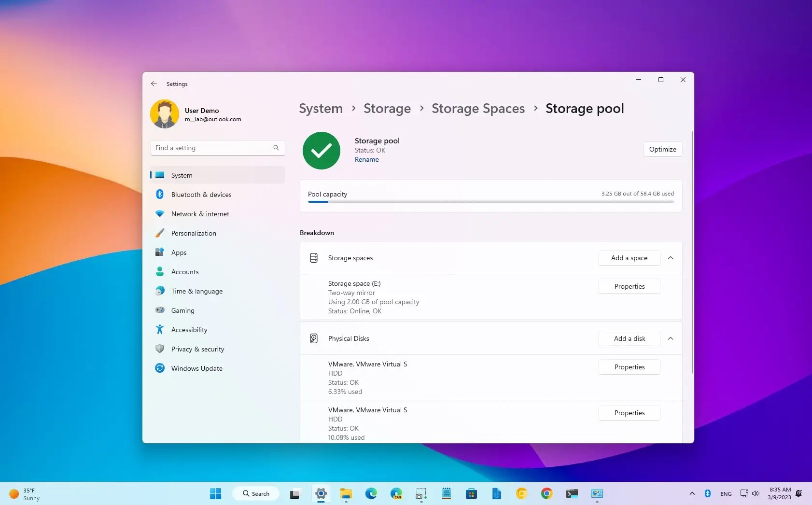Collapse the Storage spaces section

pyautogui.click(x=671, y=257)
